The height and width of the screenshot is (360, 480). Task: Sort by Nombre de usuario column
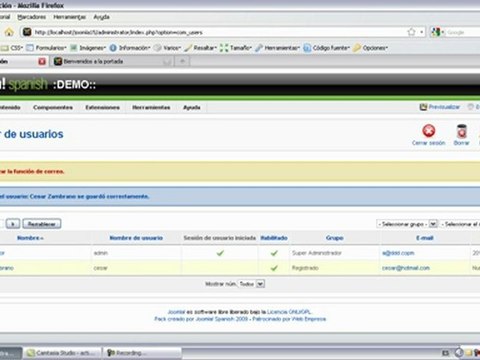pos(136,238)
